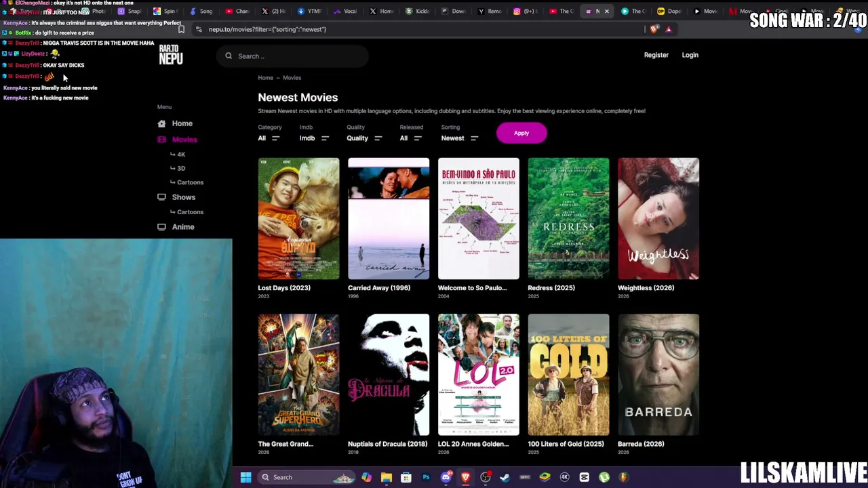Screen dimensions: 868x488
Task: Open Photoshop from the taskbar
Action: (x=426, y=477)
